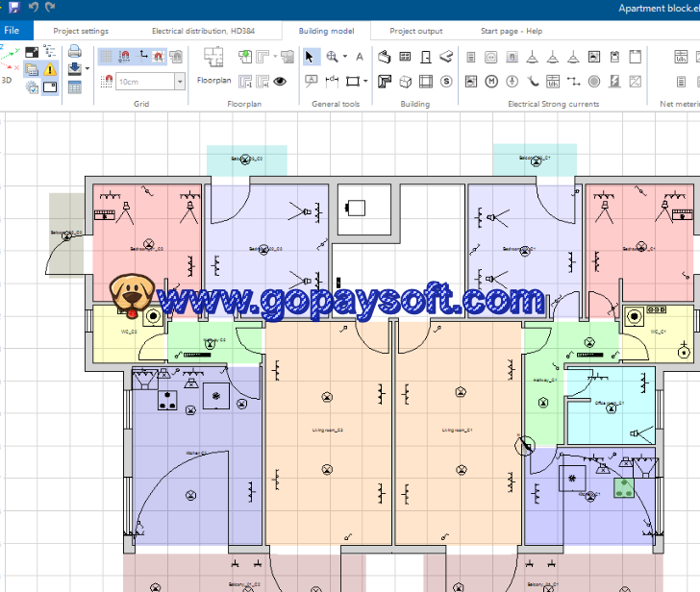Screen dimensions: 700x592
Task: Toggle grid display button
Action: [106, 57]
